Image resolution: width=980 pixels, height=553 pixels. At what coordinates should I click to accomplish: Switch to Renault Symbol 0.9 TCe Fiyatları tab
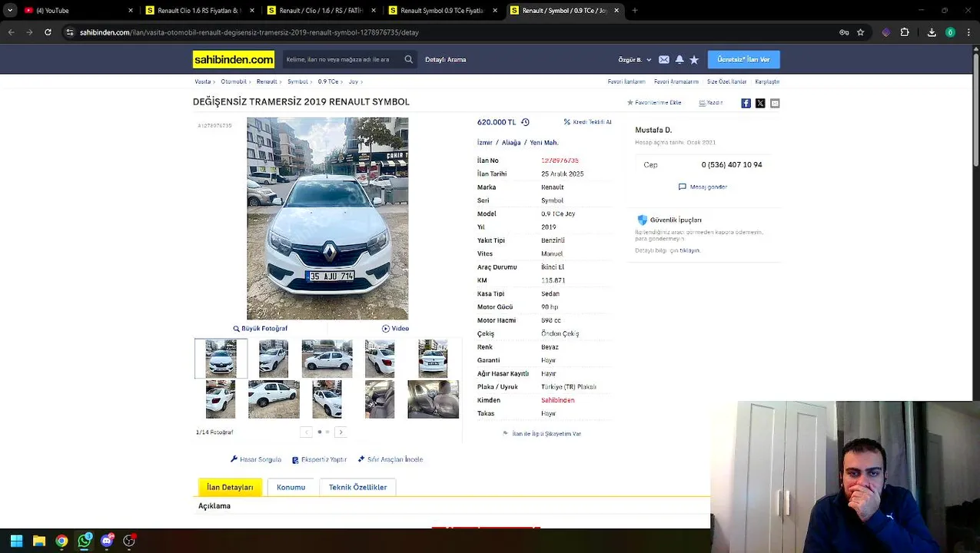(x=442, y=11)
